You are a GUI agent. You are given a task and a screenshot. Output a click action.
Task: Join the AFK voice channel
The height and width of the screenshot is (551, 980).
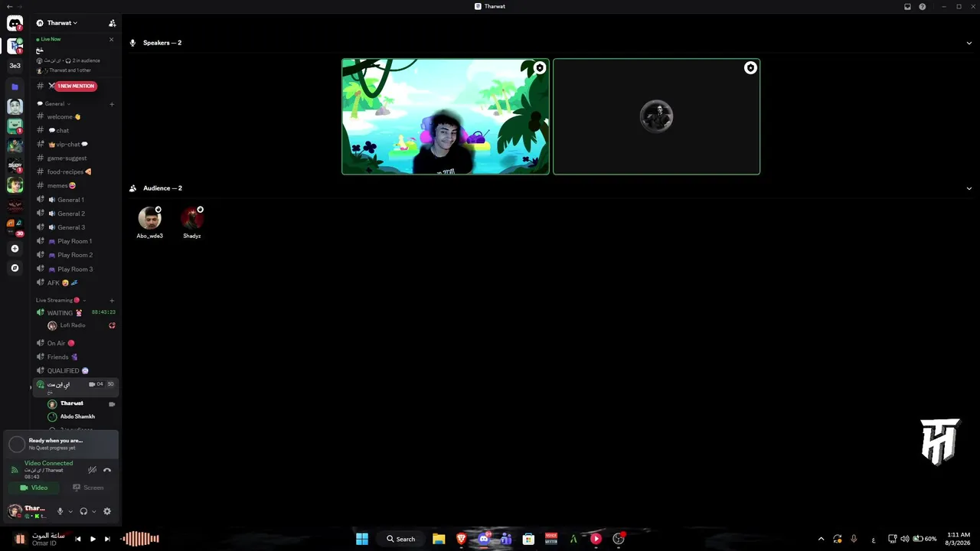coord(75,283)
